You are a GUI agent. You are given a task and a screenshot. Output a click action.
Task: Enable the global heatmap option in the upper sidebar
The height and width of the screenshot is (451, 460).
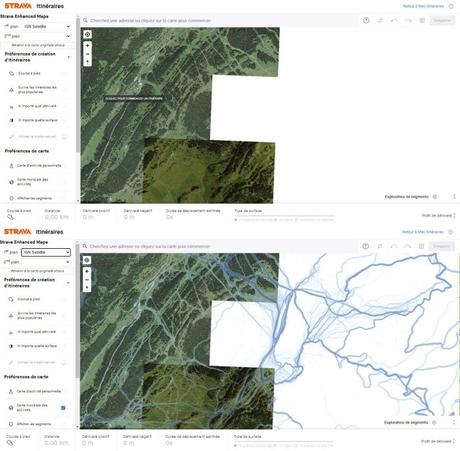click(x=64, y=182)
